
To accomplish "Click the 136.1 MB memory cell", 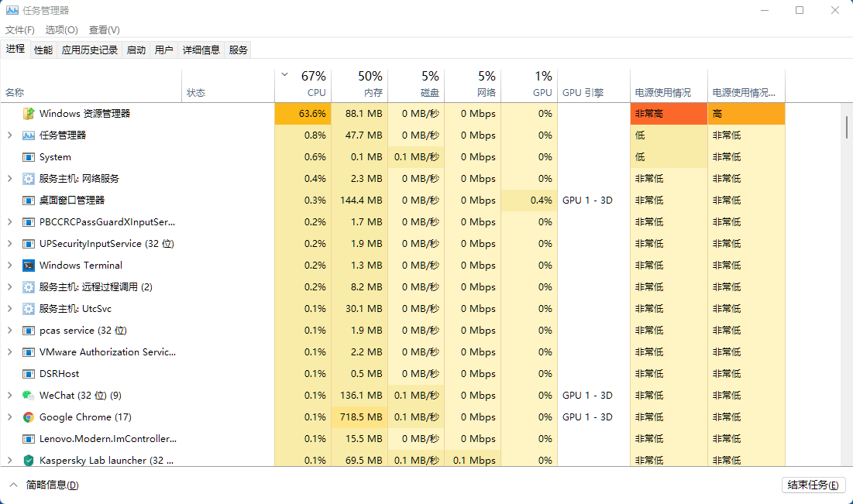I will (359, 396).
